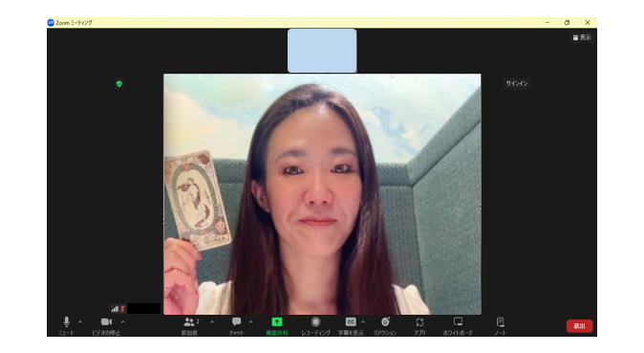Start green screen share
Image resolution: width=644 pixels, height=353 pixels.
[x=277, y=326]
